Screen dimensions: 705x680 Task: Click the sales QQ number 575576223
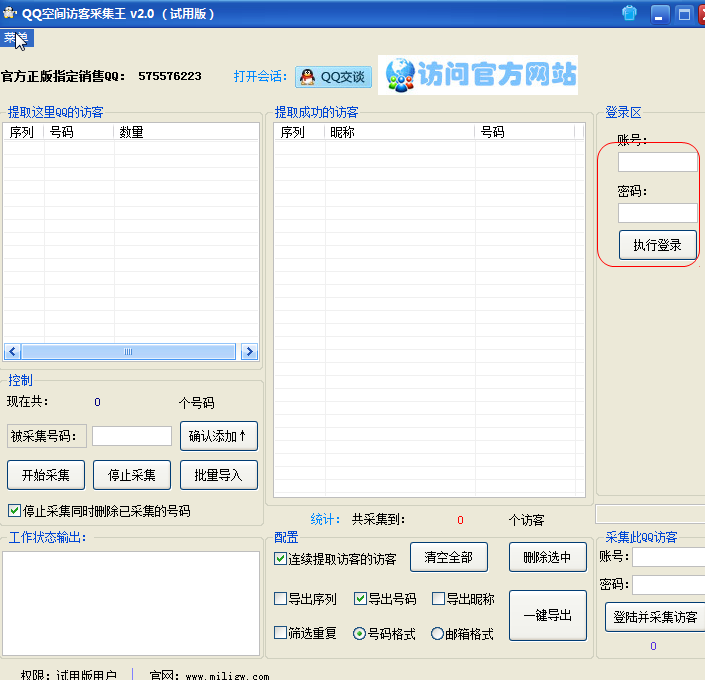170,76
